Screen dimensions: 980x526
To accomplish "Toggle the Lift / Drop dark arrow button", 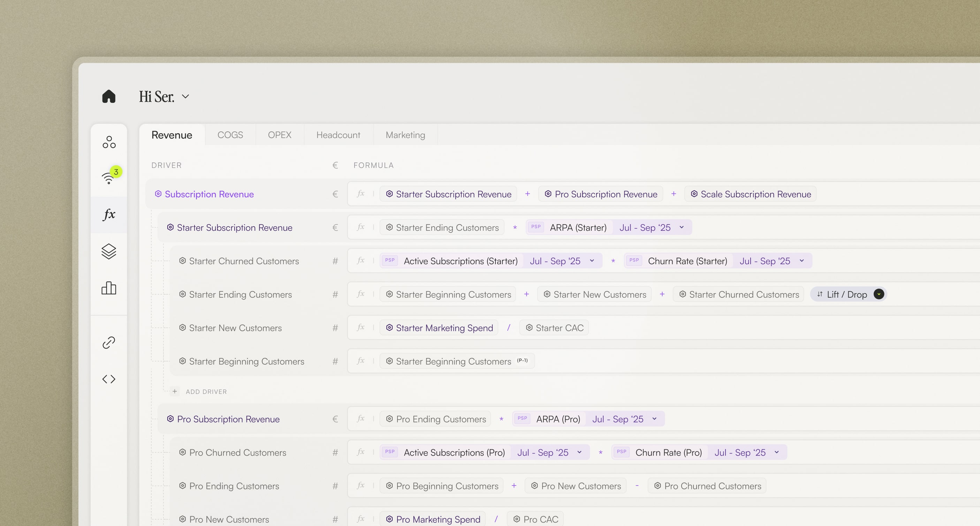I will tap(879, 295).
